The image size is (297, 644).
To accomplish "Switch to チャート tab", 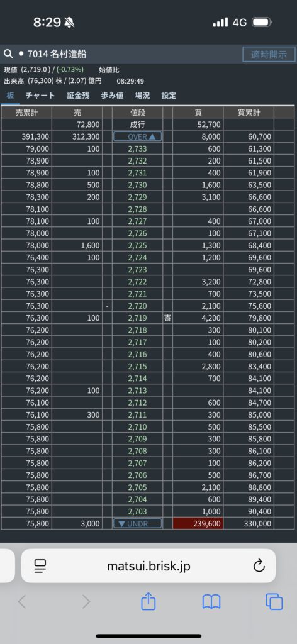I will click(40, 96).
